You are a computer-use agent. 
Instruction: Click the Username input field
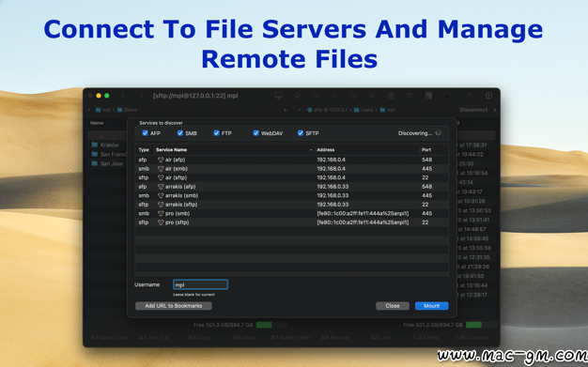200,284
